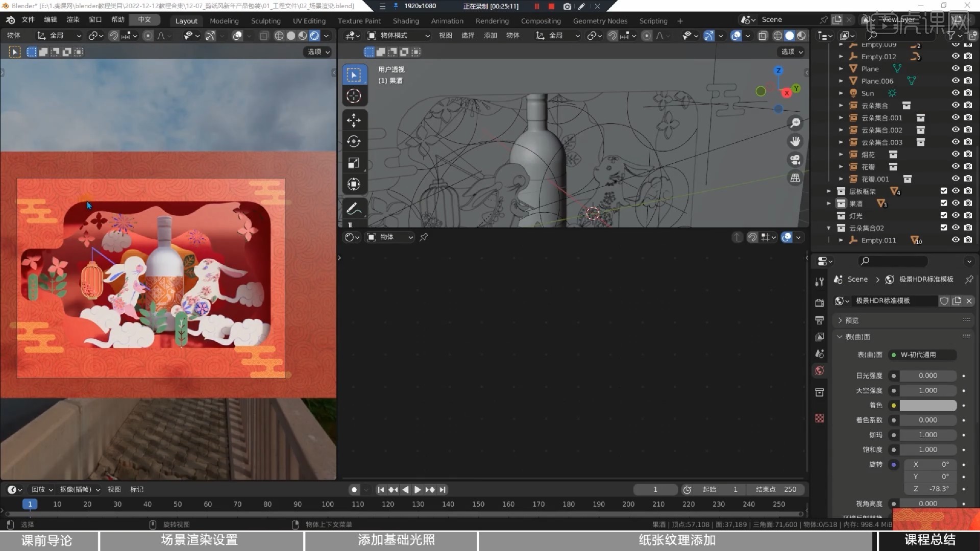Open the 文件 menu
Screen dimensions: 980x551
[28, 19]
